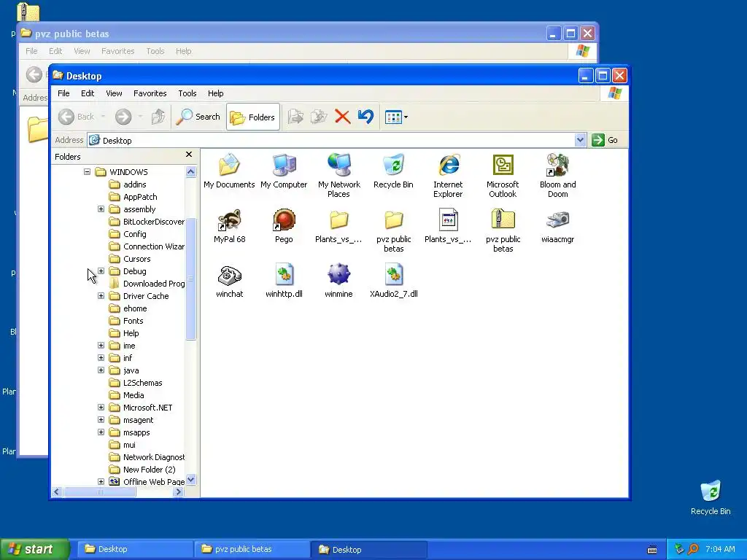Click the Move To toolbar icon
Image resolution: width=747 pixels, height=560 pixels.
pos(295,117)
